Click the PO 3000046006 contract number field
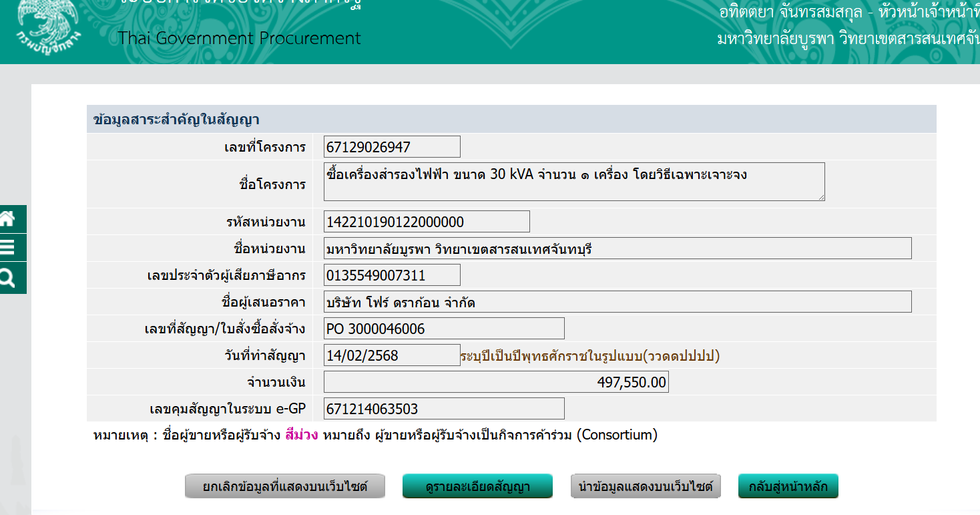The height and width of the screenshot is (515, 980). [444, 329]
